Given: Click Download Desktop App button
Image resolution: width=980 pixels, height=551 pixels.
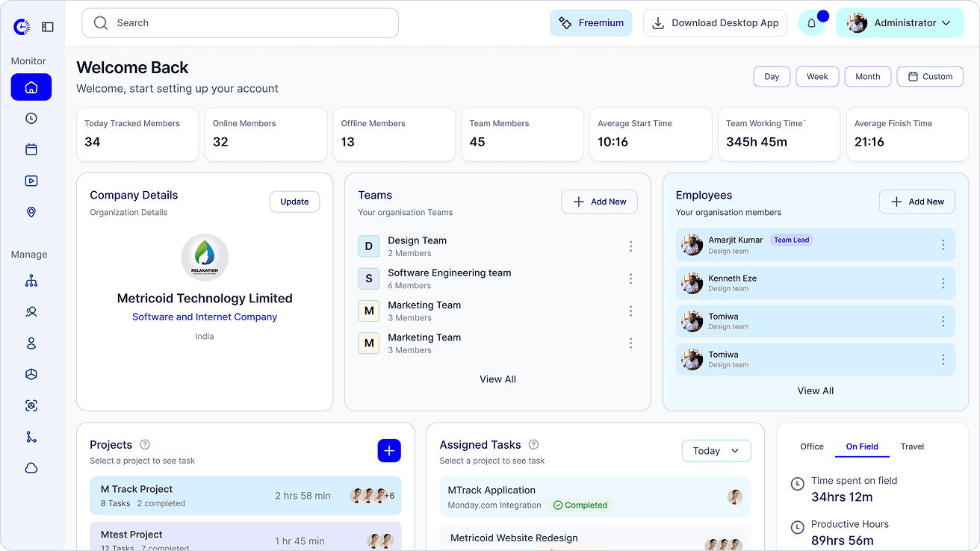Looking at the screenshot, I should click(715, 23).
